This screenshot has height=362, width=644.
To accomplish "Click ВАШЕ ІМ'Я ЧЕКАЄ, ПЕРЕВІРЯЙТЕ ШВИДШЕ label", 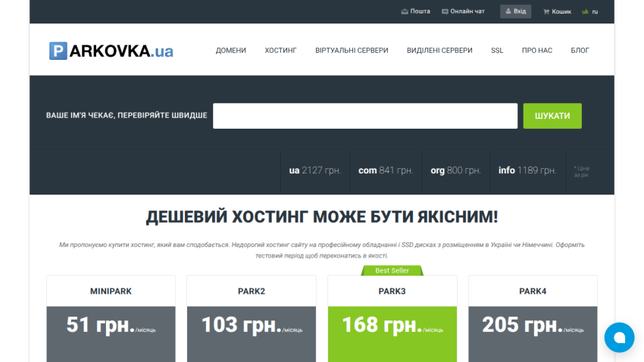I will click(x=127, y=115).
